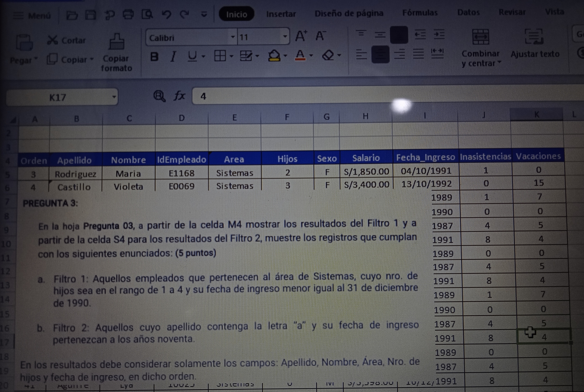Image resolution: width=584 pixels, height=392 pixels.
Task: Toggle Italic formatting
Action: click(x=173, y=57)
